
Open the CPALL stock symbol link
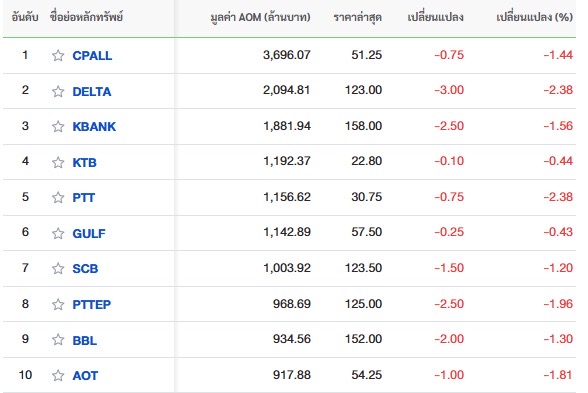(x=92, y=56)
